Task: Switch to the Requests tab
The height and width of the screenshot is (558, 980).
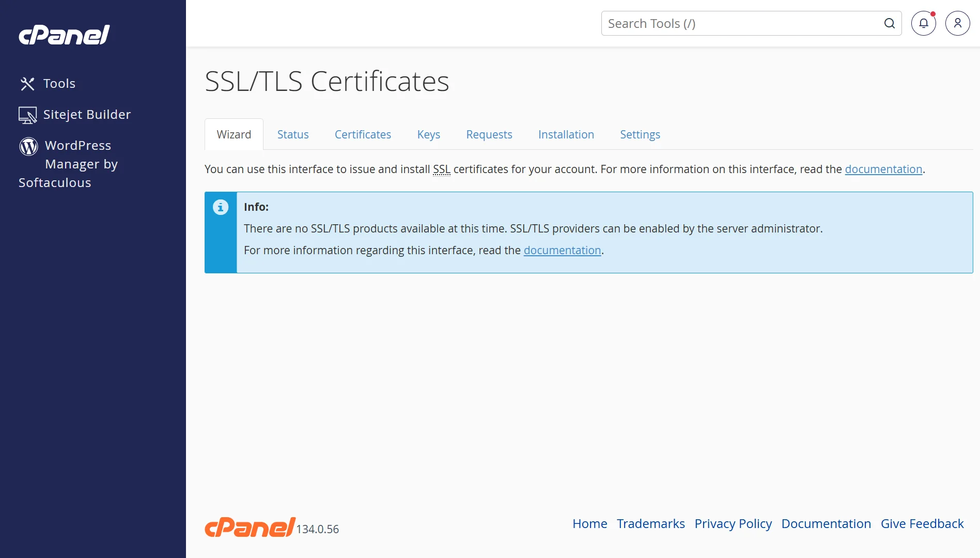Action: coord(489,134)
